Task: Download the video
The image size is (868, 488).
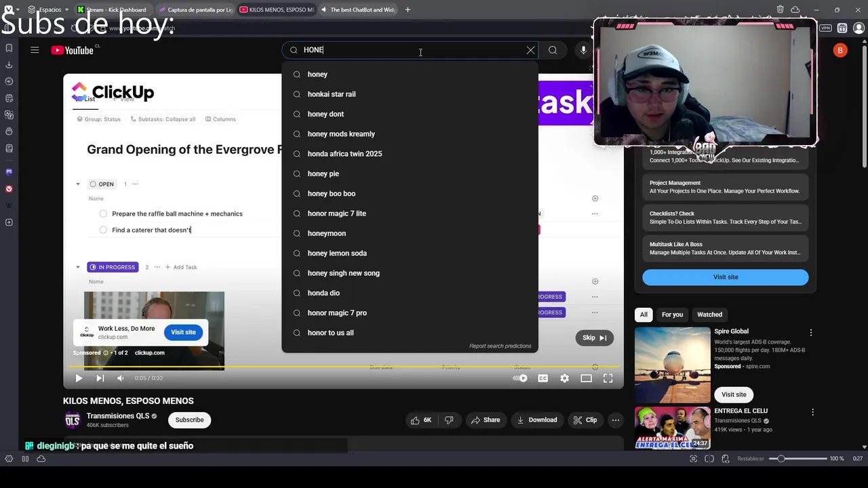Action: [536, 420]
